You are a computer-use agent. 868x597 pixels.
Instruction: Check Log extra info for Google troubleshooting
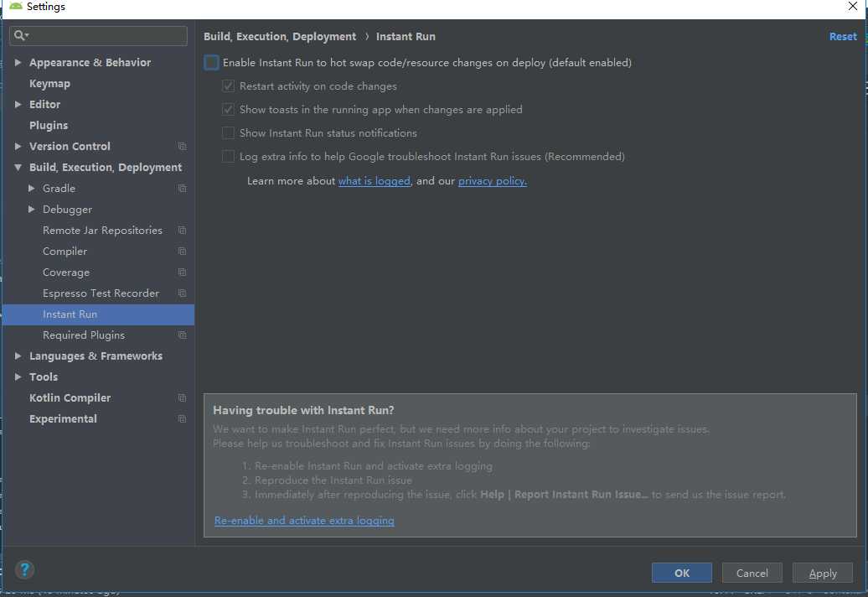pyautogui.click(x=228, y=157)
